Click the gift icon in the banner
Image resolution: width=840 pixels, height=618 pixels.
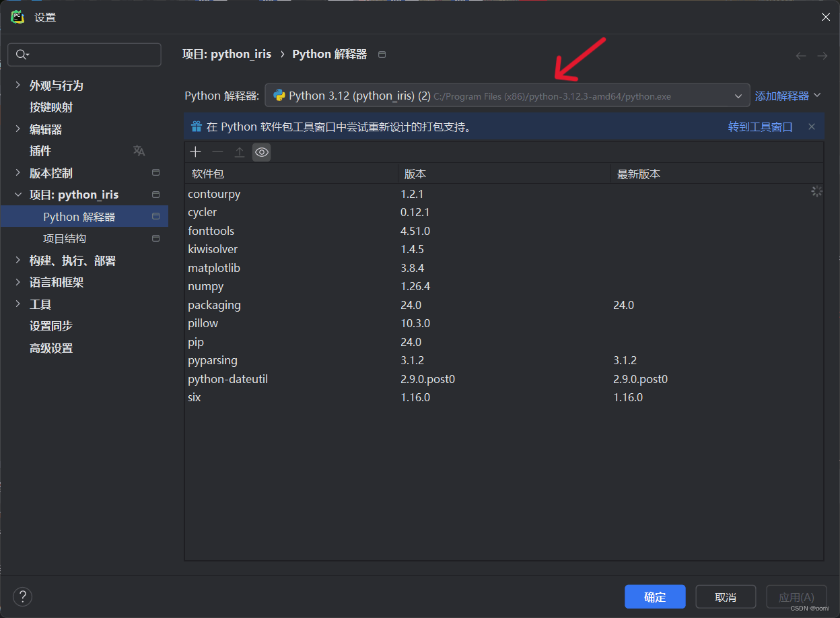(197, 127)
